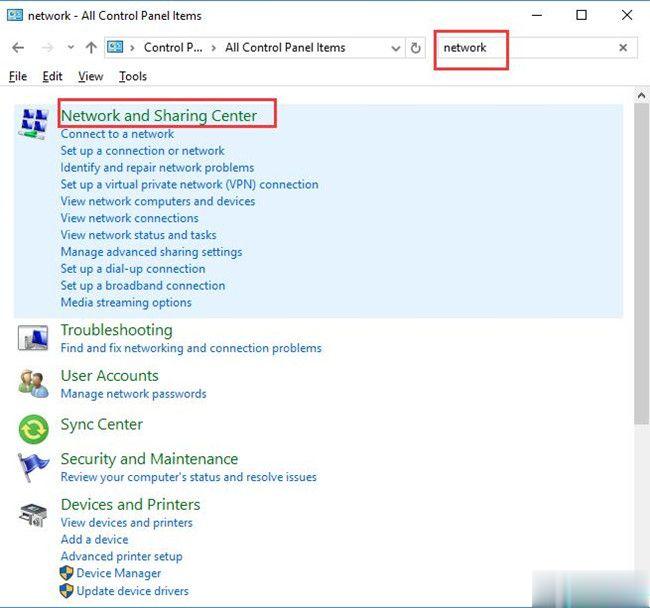Click the vertical scrollbar thumb
This screenshot has width=650, height=608.
(x=641, y=264)
